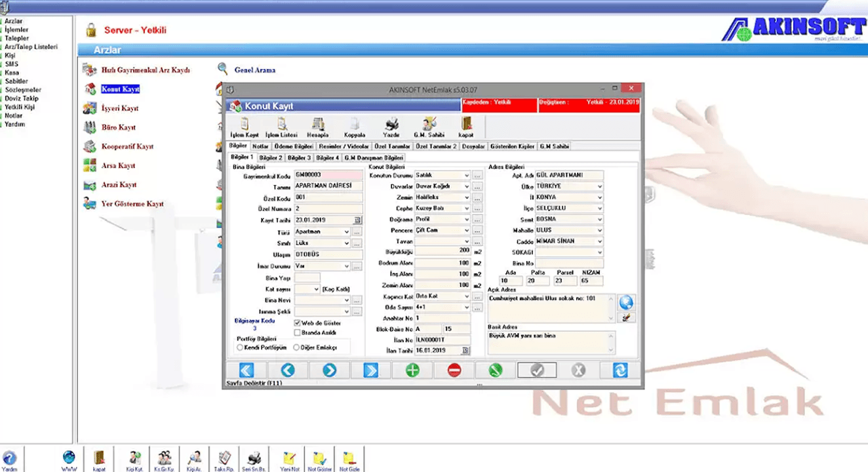
Task: Open Sözleşmeler in the left sidebar
Action: tap(23, 90)
